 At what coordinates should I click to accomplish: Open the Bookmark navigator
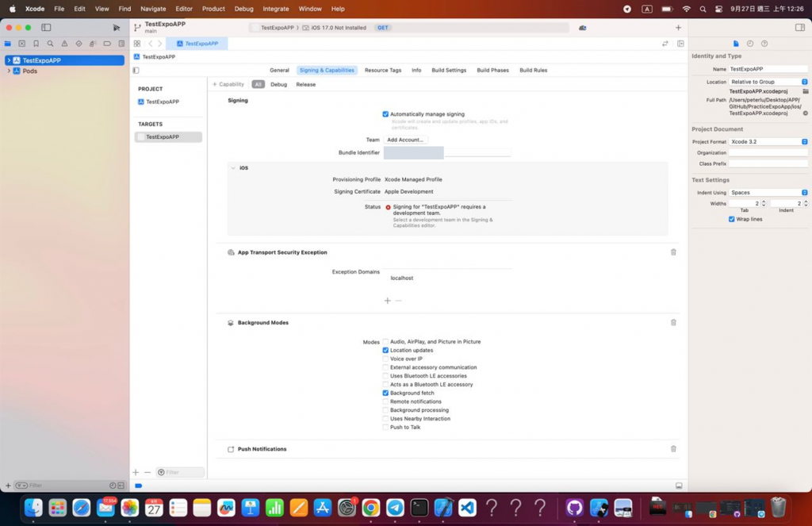[x=36, y=44]
